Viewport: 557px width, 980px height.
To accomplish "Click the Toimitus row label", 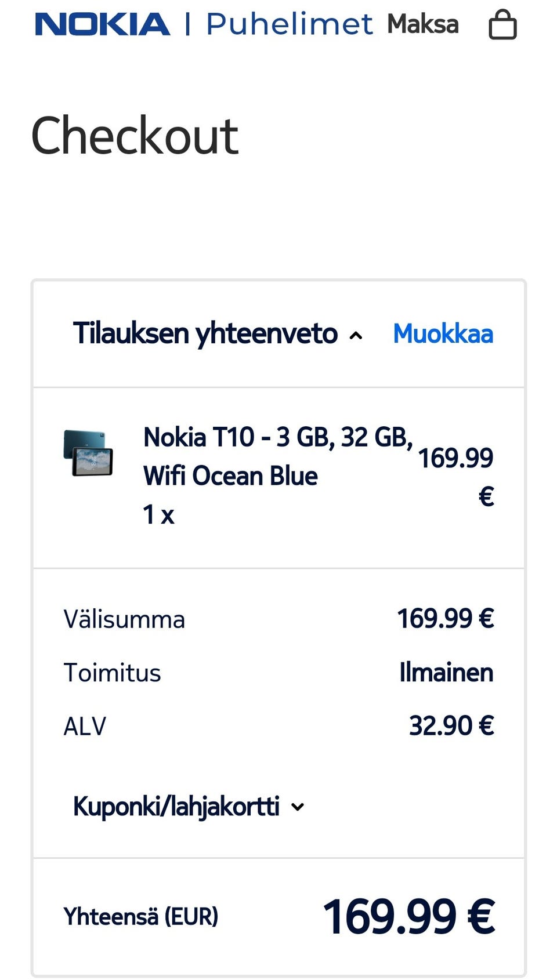I will pos(112,673).
